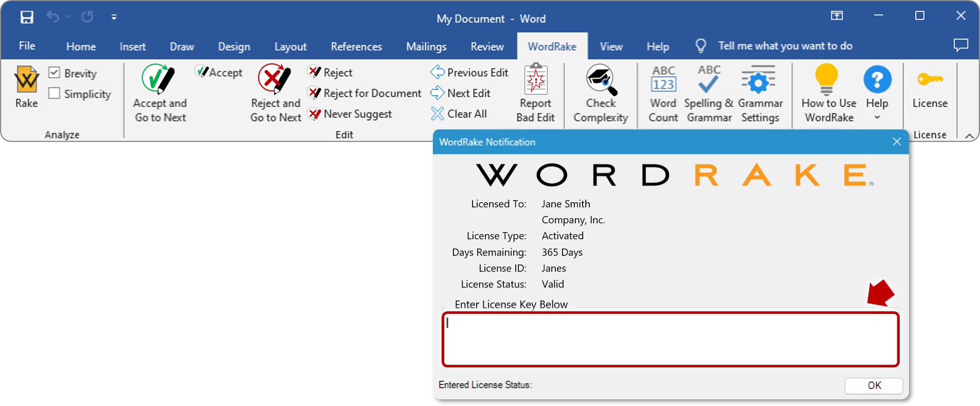980x406 pixels.
Task: Click the Activated license type value
Action: point(563,236)
